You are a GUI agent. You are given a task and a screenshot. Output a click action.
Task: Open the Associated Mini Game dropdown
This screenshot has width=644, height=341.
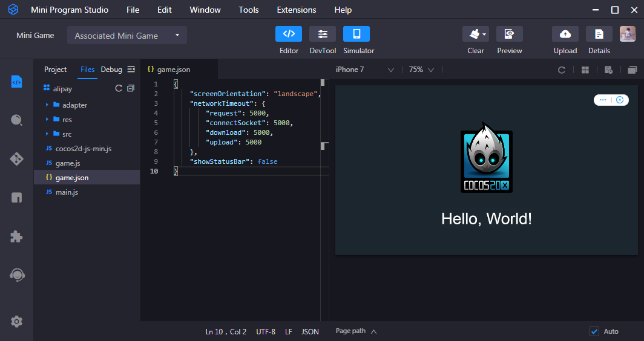click(127, 35)
